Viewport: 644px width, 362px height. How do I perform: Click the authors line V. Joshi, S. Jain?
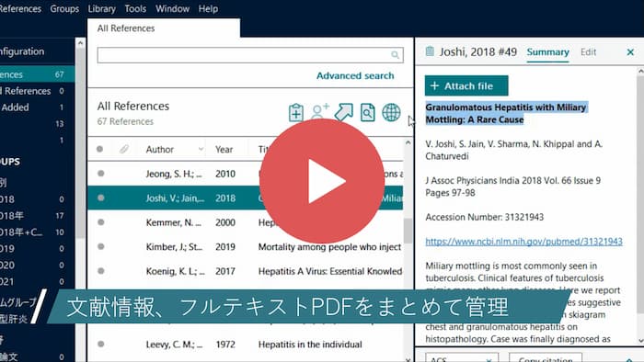tap(514, 150)
